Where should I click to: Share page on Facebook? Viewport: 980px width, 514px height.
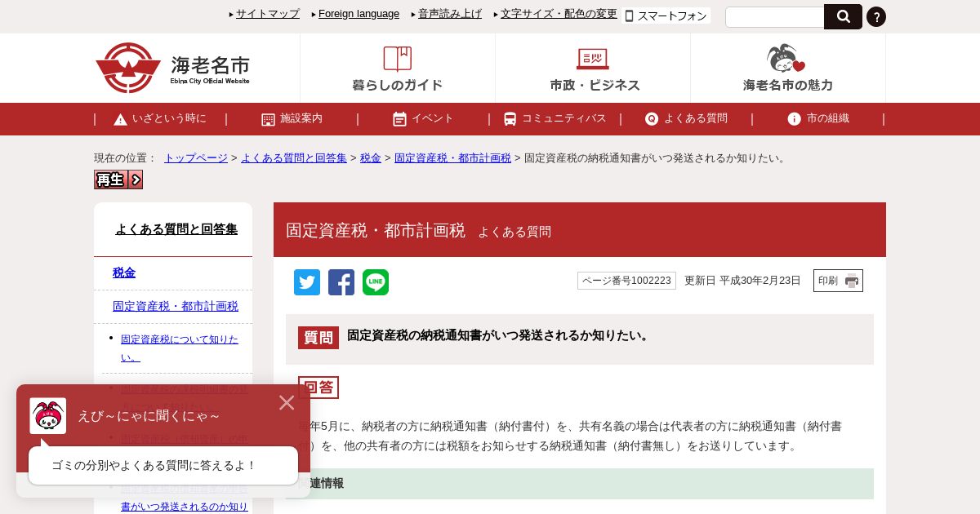coord(341,282)
